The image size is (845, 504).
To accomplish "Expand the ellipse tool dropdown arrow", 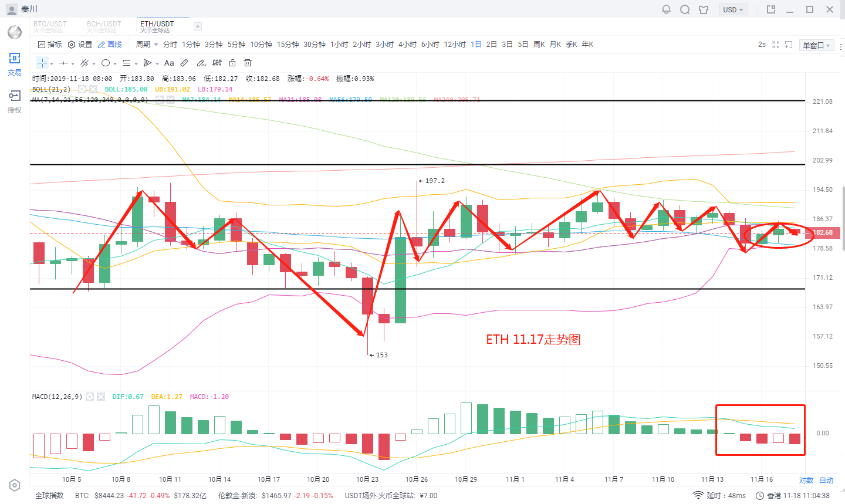I will click(115, 63).
